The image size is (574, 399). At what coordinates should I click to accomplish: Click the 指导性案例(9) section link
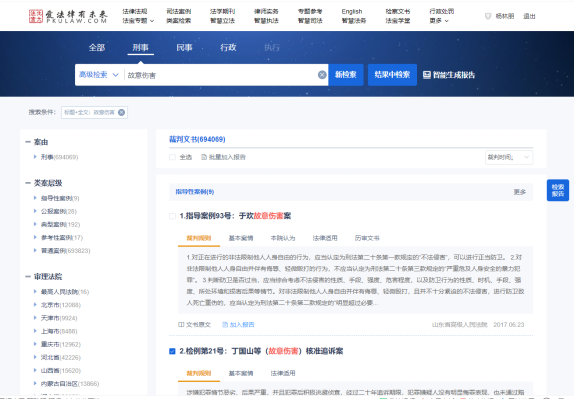click(195, 192)
